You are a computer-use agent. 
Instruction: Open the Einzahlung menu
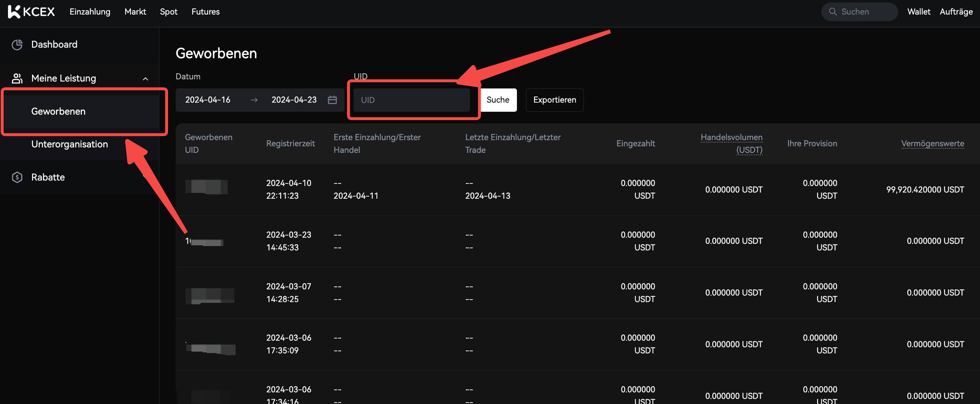point(90,12)
